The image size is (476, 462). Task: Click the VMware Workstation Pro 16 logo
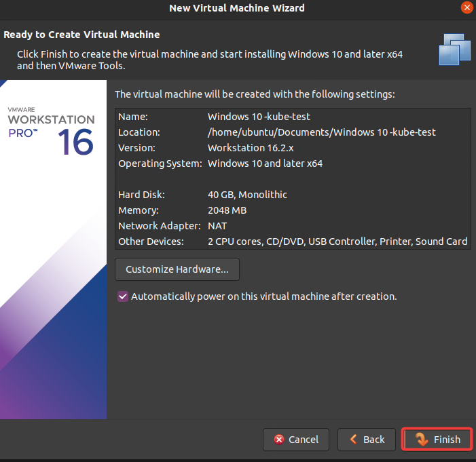[51, 130]
